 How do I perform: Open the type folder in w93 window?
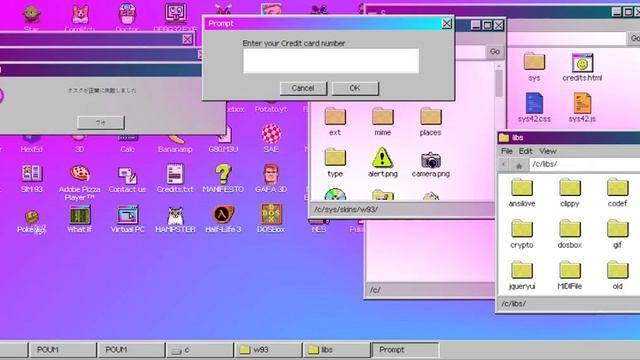point(335,162)
